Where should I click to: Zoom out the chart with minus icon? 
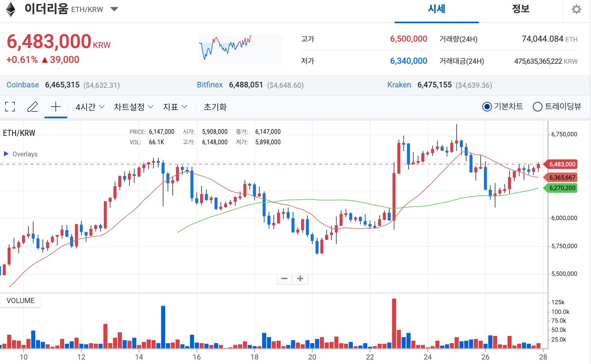[x=284, y=278]
